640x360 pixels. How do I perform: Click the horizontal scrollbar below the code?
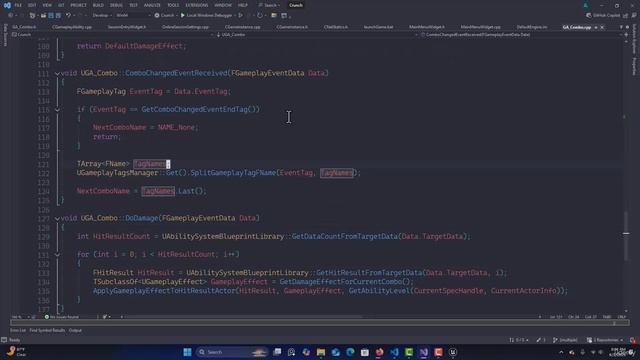(243, 317)
